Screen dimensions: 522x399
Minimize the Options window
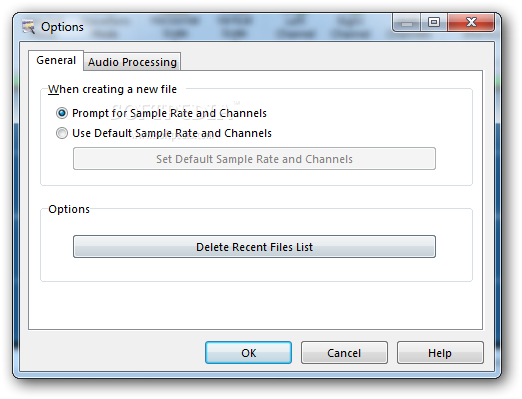coord(407,22)
